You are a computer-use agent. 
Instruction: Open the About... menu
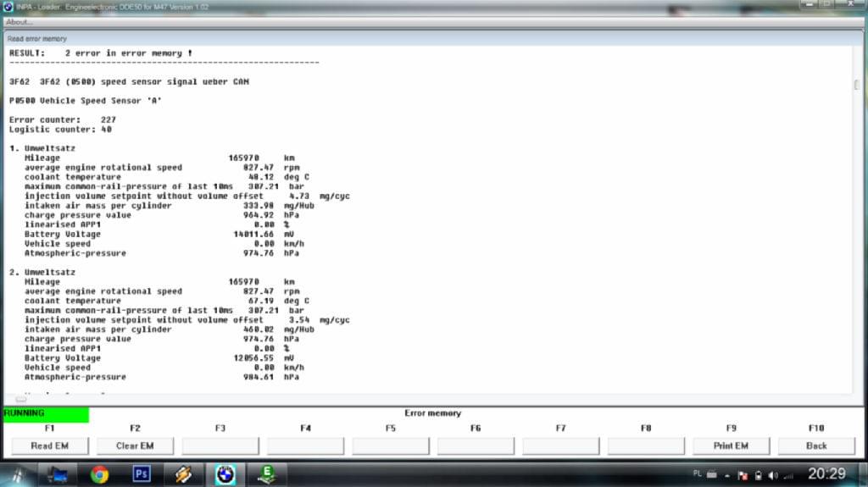[19, 22]
